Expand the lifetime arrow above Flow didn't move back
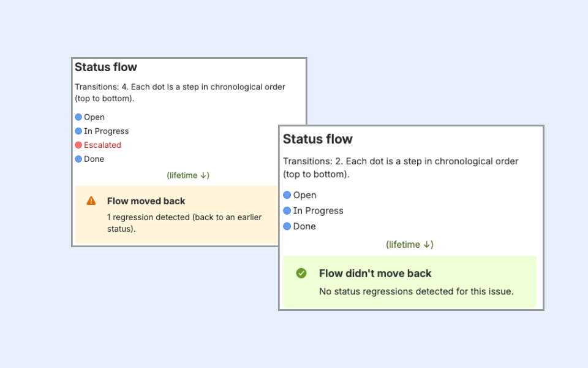The height and width of the screenshot is (368, 588). [x=410, y=244]
